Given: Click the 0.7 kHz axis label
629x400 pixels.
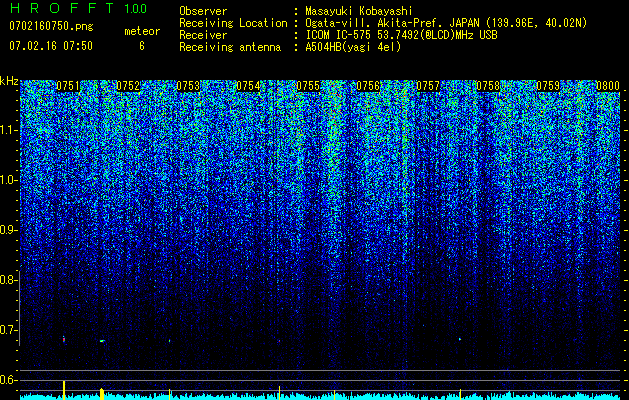Looking at the screenshot, I should coord(8,330).
